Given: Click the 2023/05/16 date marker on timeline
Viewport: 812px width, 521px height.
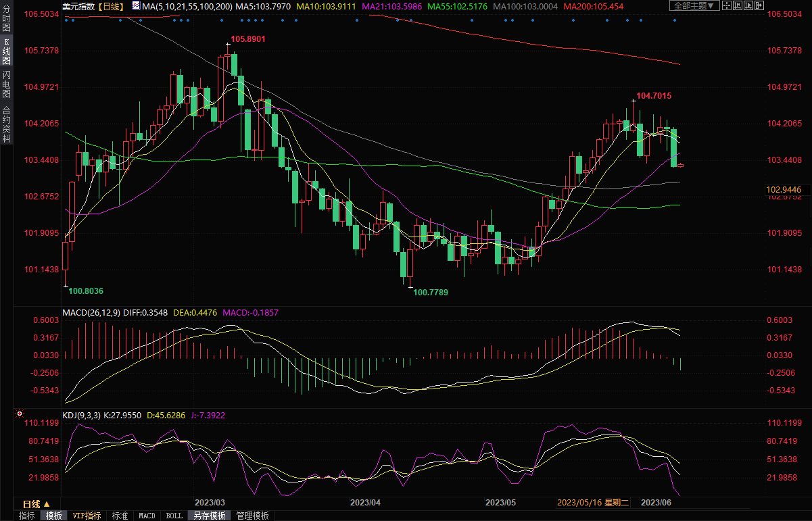Looking at the screenshot, I should tap(592, 503).
